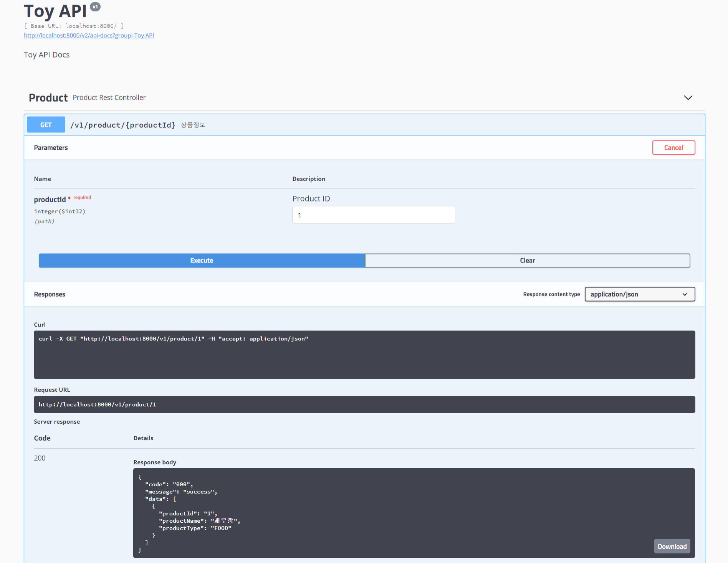Click the Request URL value http://localhost:8000/v1/product/1
Screen dimensions: 728x563
pyautogui.click(x=97, y=405)
